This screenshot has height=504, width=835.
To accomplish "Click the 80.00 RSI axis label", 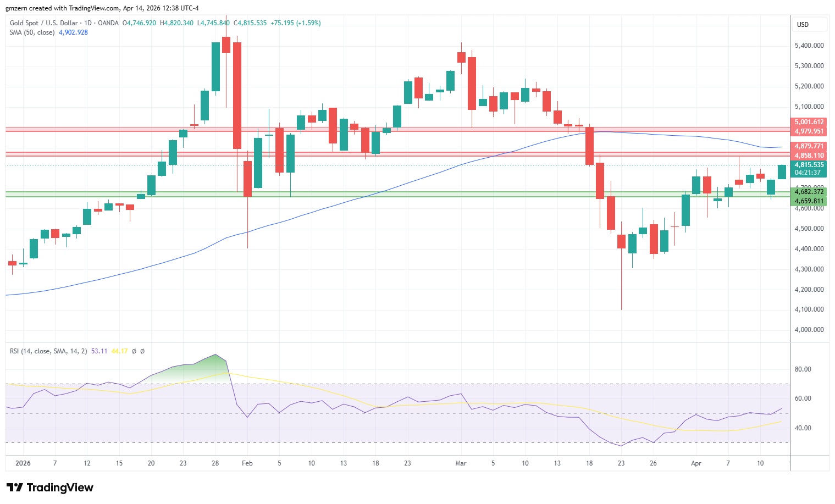I will click(803, 369).
